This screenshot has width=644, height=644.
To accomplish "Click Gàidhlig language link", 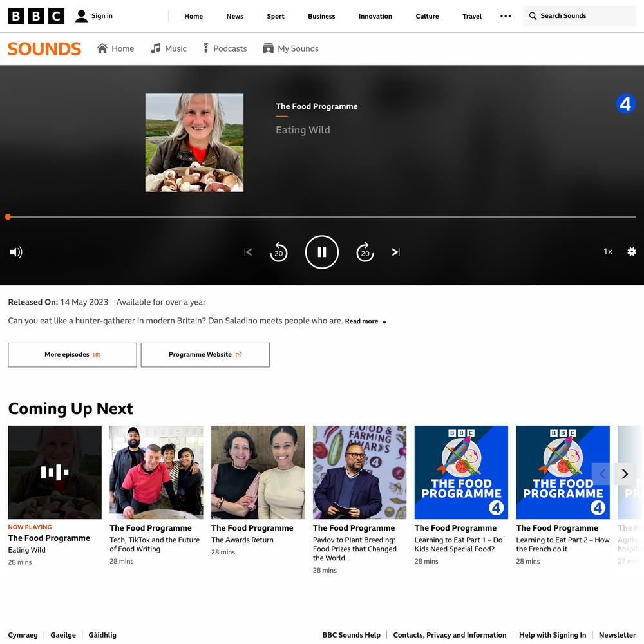I will (x=102, y=635).
